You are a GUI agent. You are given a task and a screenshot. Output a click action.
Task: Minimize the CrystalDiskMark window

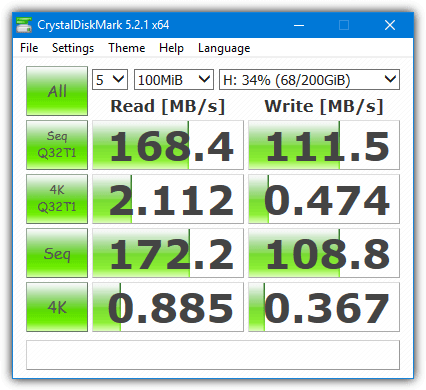(x=299, y=25)
